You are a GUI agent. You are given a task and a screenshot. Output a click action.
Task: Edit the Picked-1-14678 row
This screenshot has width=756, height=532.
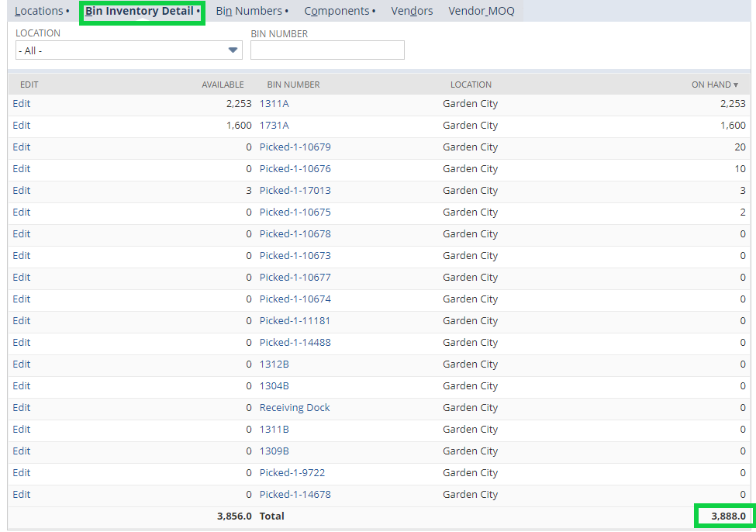pyautogui.click(x=21, y=494)
